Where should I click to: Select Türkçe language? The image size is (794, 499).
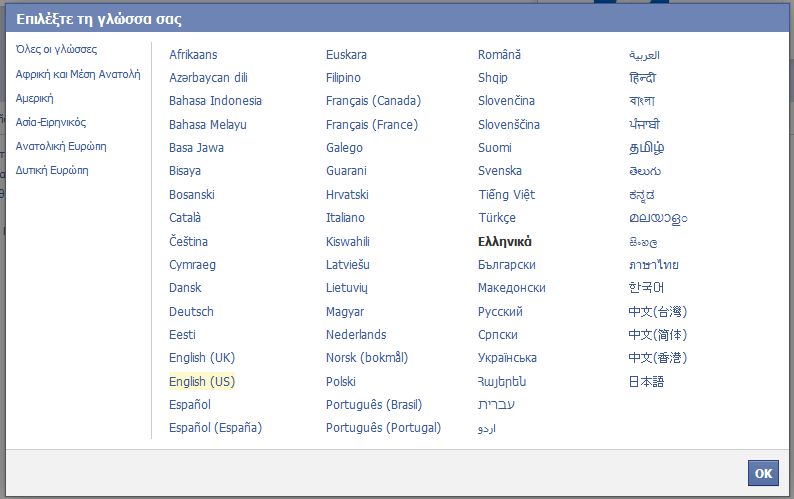click(x=497, y=218)
